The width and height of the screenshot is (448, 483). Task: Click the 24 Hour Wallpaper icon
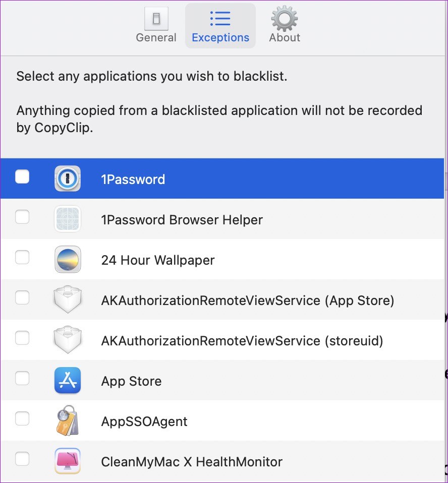(68, 259)
